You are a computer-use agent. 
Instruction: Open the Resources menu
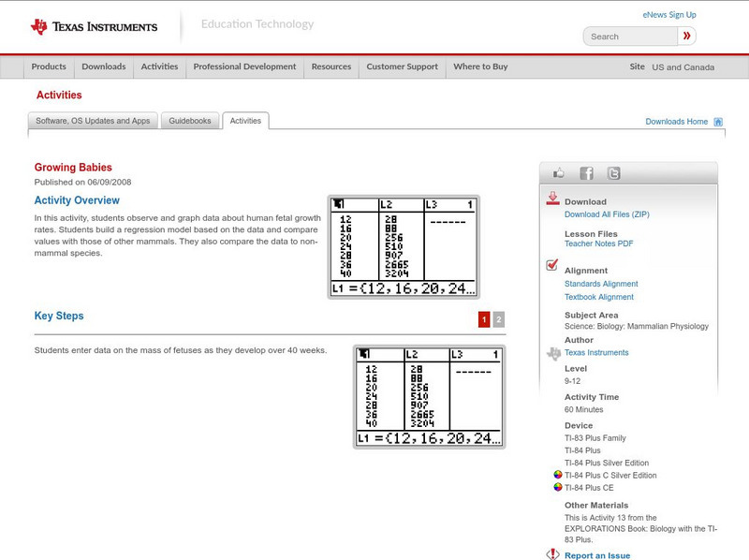coord(331,66)
